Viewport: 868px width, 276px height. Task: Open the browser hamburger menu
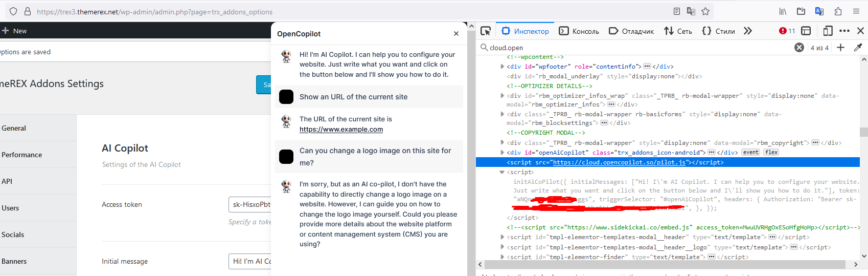pos(856,11)
